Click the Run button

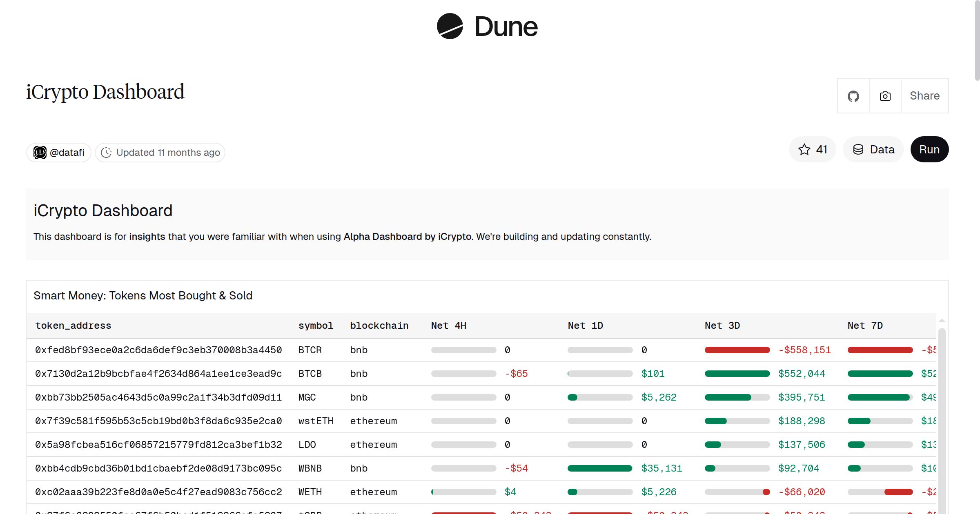(929, 149)
